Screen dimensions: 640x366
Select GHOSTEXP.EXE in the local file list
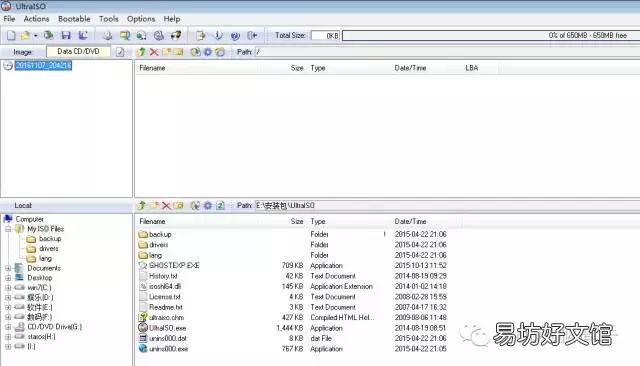[x=174, y=266]
